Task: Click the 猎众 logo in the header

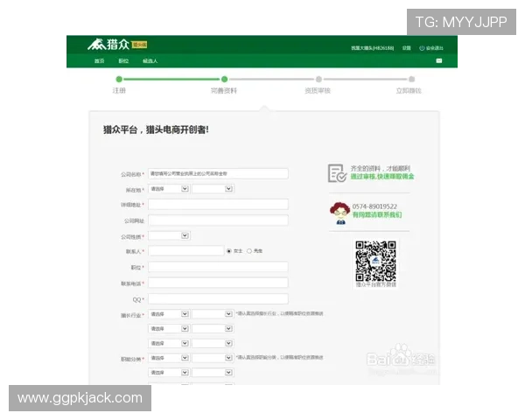Action: pos(108,45)
